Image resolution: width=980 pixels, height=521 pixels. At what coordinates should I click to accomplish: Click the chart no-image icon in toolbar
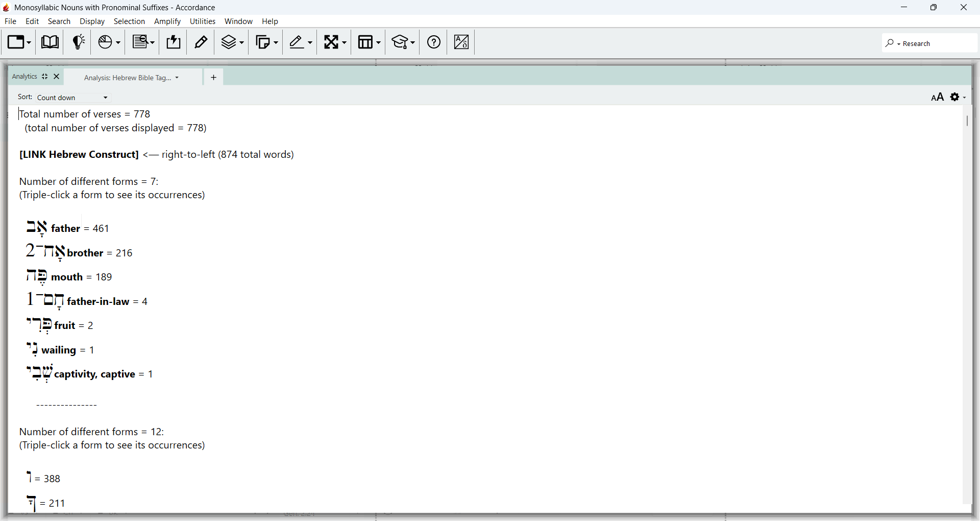click(x=461, y=42)
